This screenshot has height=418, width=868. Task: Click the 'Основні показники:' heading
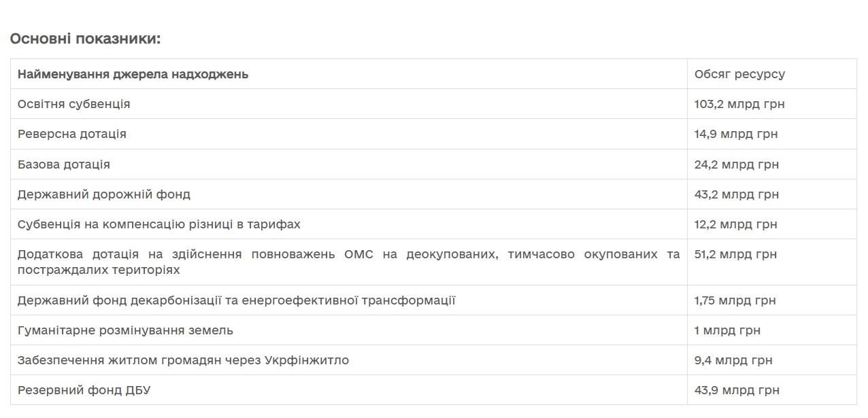tap(85, 39)
